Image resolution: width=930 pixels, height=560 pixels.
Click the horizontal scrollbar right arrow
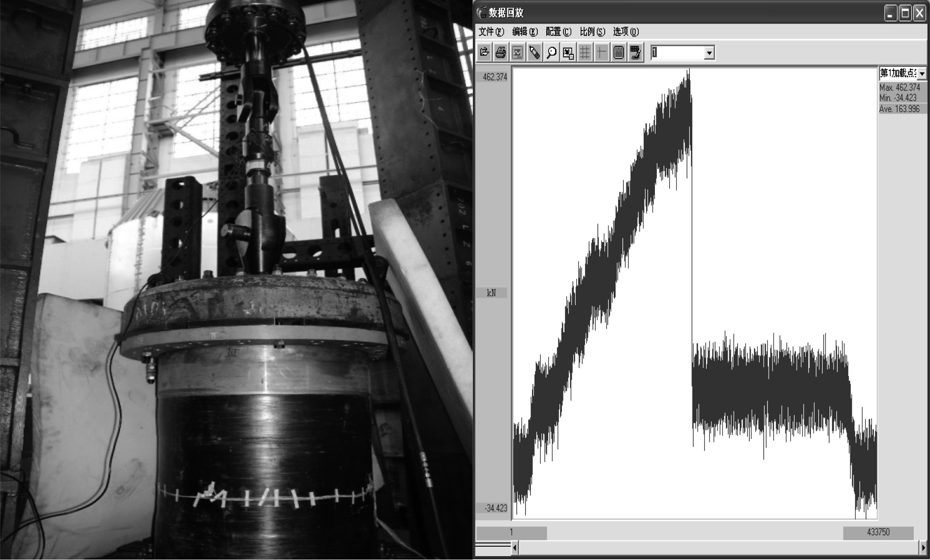click(923, 547)
